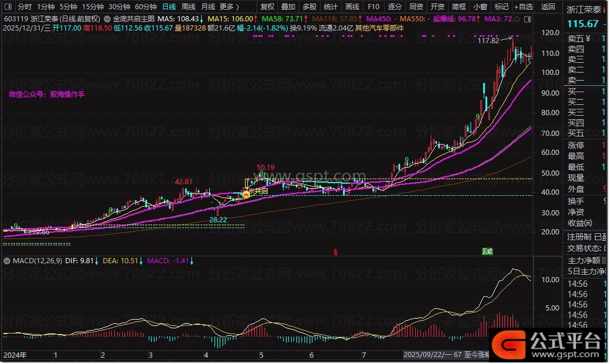Toggle the 叠加 overlay option

288,7
